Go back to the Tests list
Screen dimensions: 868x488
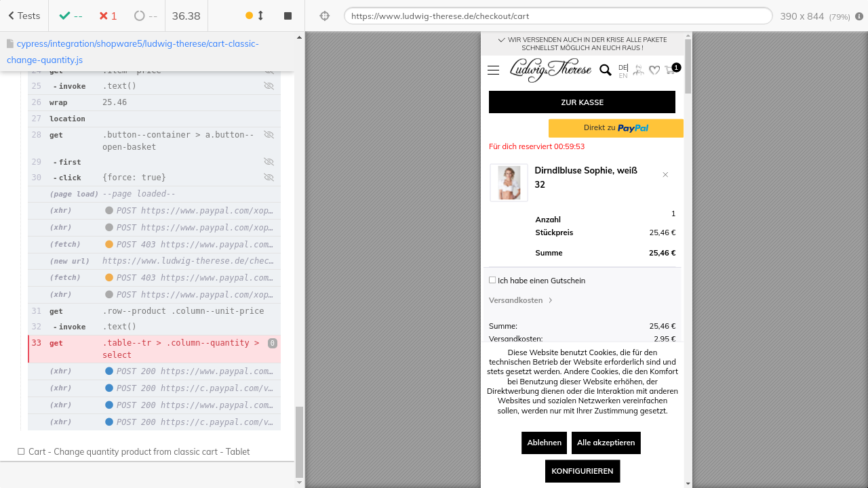click(24, 16)
